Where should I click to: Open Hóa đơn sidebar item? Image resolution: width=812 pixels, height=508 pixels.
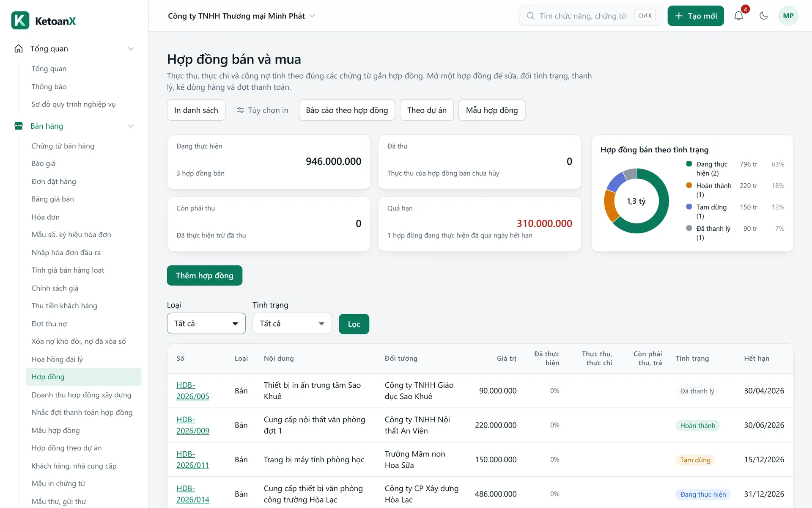(x=84, y=217)
